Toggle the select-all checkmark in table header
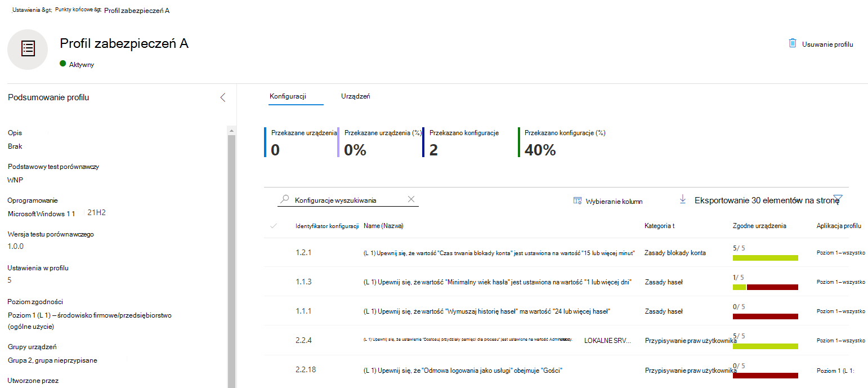Screen dimensions: 868x388 (274, 226)
